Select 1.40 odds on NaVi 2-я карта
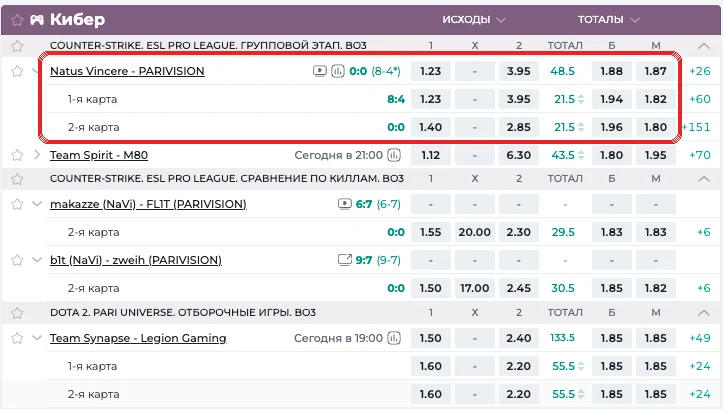This screenshot has height=409, width=723. tap(430, 127)
